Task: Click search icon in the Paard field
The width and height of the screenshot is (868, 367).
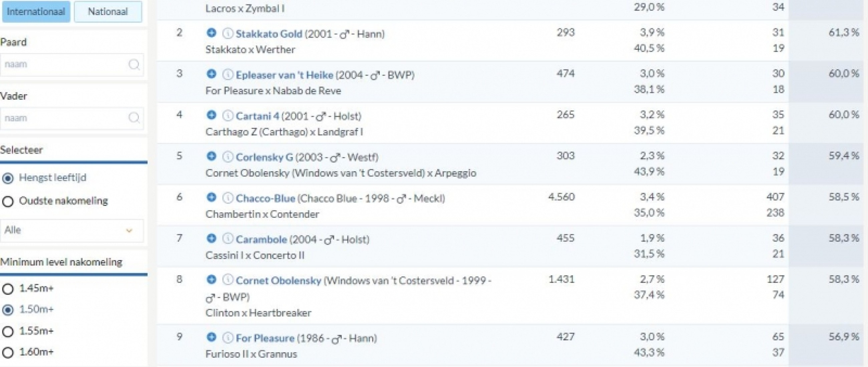Action: pos(134,64)
